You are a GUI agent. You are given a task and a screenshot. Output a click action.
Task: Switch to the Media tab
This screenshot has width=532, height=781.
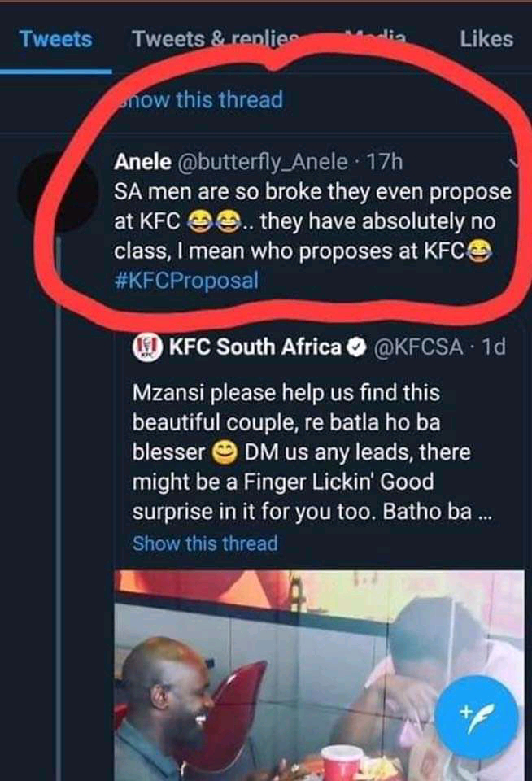coord(376,38)
